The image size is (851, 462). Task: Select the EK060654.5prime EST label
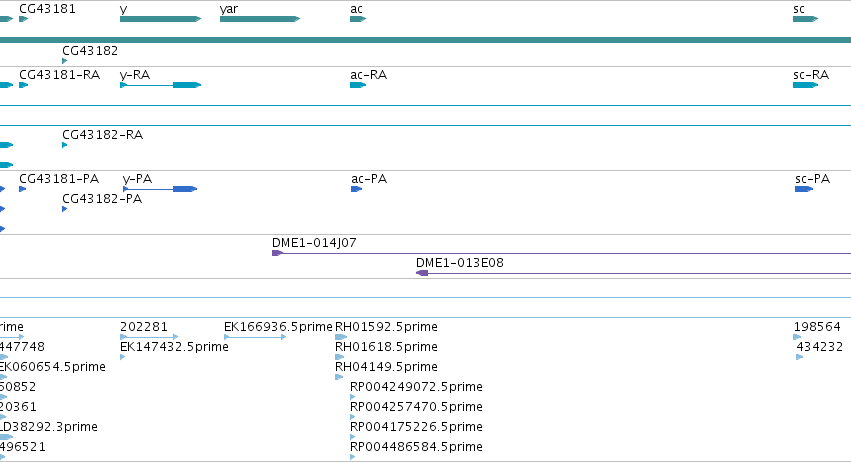[53, 366]
